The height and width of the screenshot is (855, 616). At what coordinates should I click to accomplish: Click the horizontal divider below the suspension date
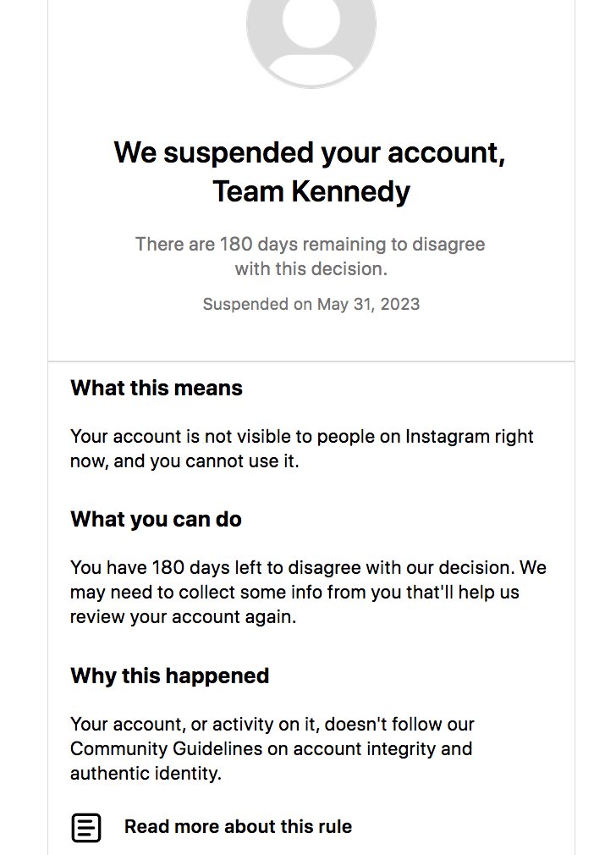(x=311, y=361)
